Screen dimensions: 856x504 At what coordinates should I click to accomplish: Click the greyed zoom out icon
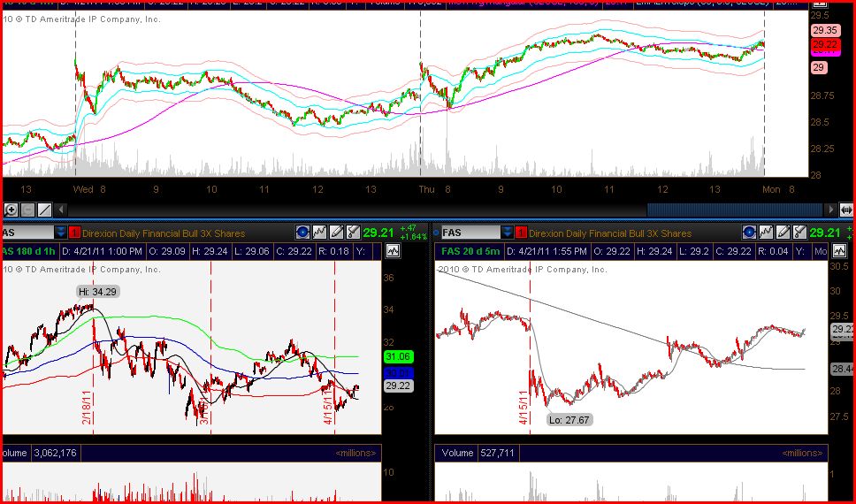click(x=27, y=210)
